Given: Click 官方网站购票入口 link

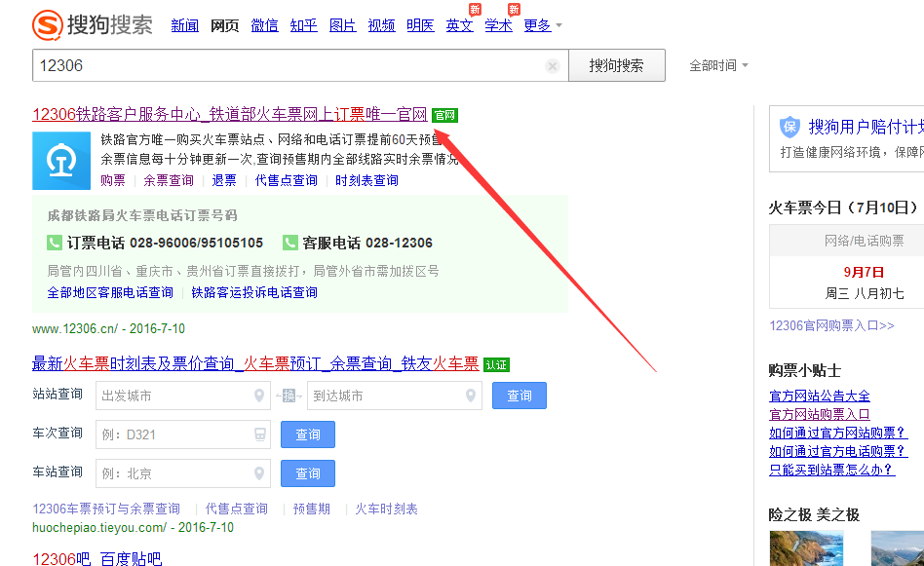Looking at the screenshot, I should [x=820, y=415].
